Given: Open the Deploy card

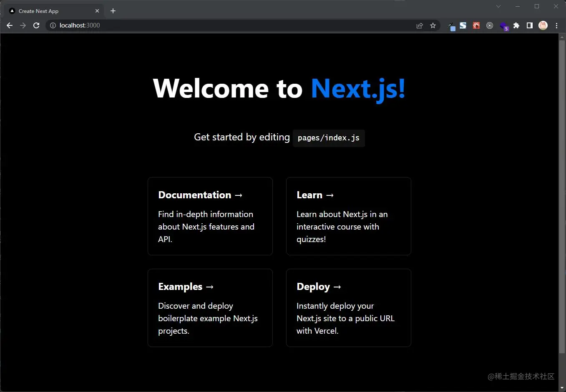Looking at the screenshot, I should [x=349, y=308].
